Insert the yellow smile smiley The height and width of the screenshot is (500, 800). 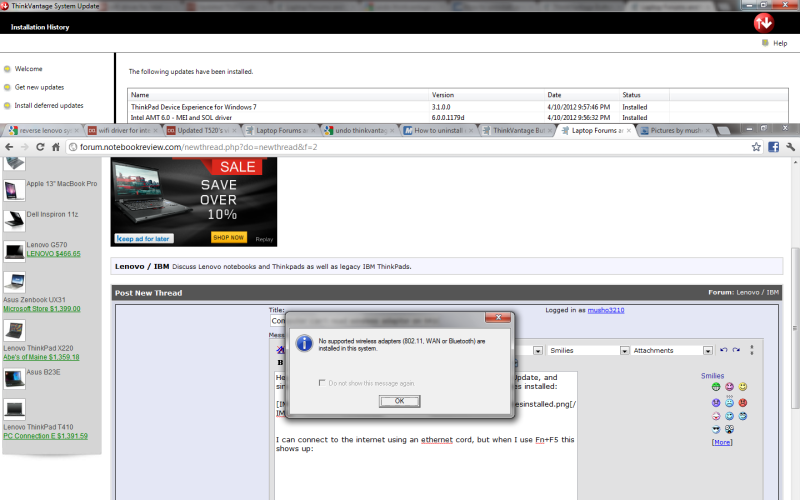(x=743, y=387)
